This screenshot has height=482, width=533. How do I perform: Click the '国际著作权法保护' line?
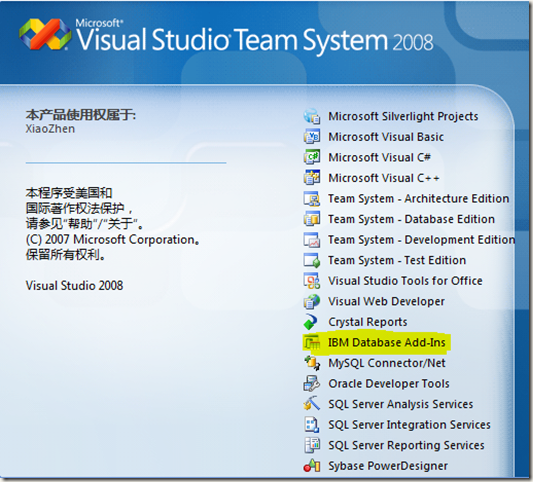pyautogui.click(x=79, y=208)
